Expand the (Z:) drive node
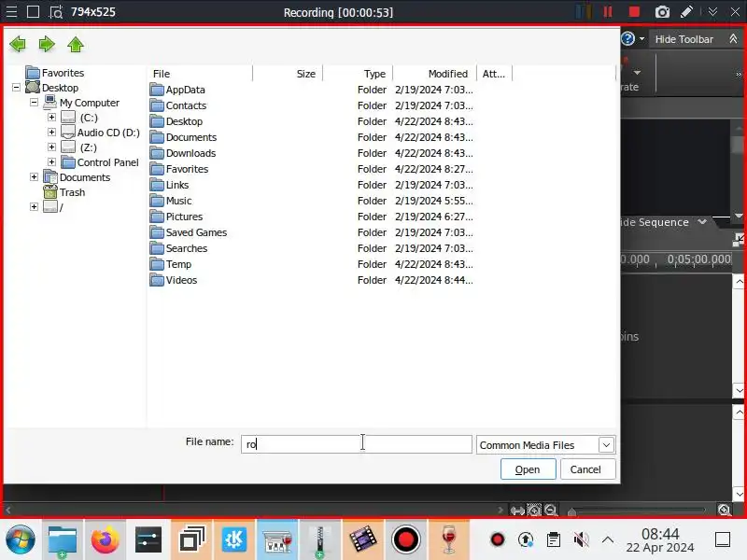The width and height of the screenshot is (747, 560). [51, 147]
